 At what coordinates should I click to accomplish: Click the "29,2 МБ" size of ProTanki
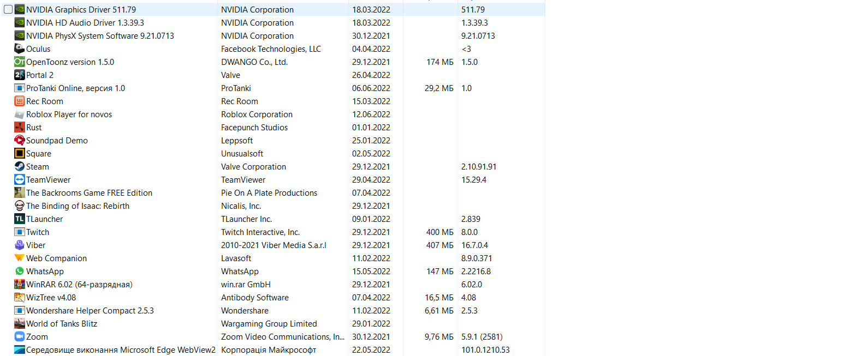pos(439,88)
